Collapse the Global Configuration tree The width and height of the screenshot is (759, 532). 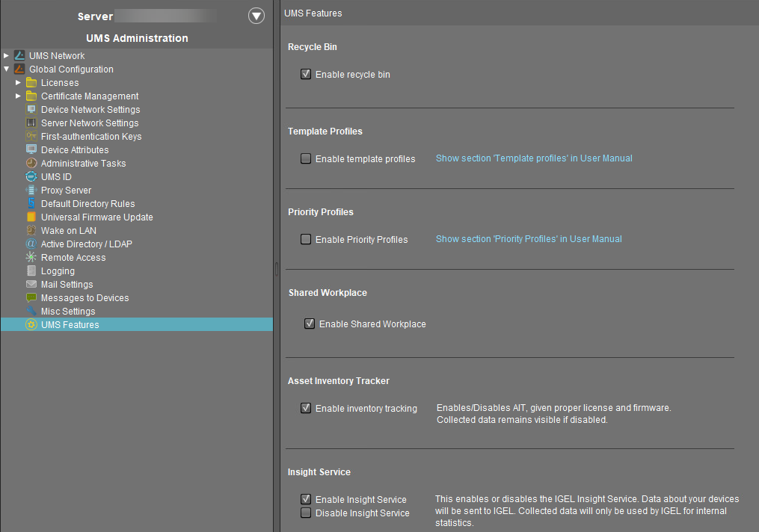pyautogui.click(x=6, y=69)
